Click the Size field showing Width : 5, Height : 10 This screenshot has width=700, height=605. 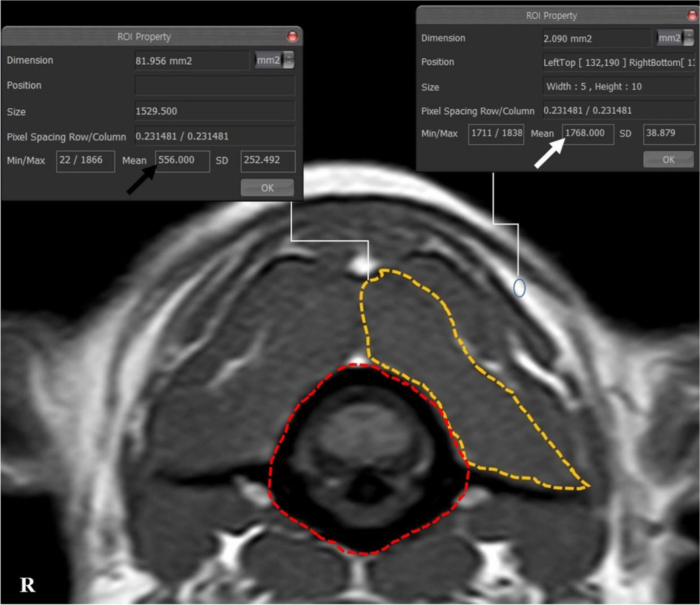[x=618, y=86]
